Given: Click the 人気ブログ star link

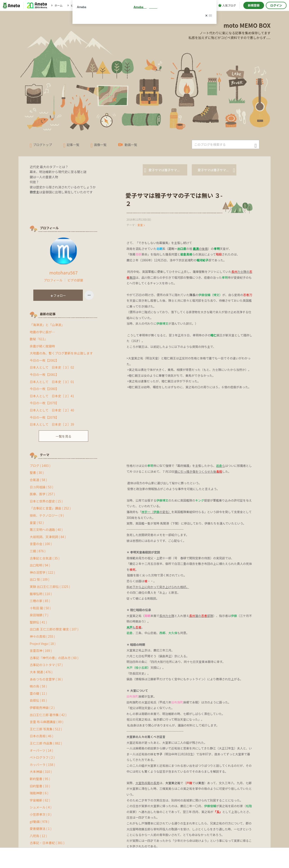Looking at the screenshot, I should click(x=227, y=5).
